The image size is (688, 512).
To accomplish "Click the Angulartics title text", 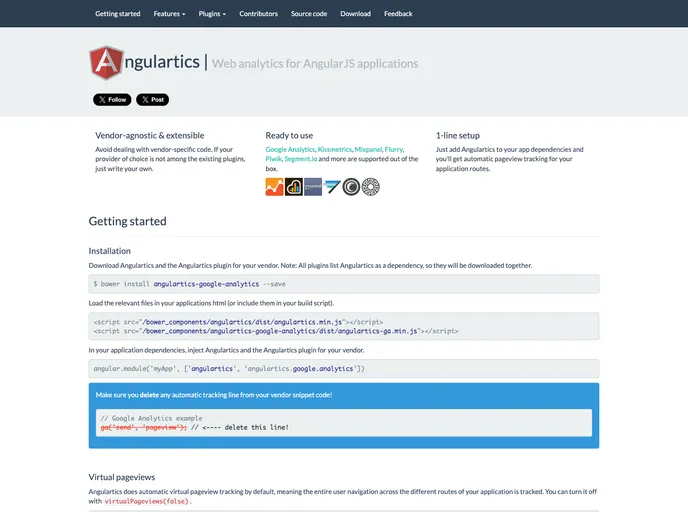I will point(162,62).
